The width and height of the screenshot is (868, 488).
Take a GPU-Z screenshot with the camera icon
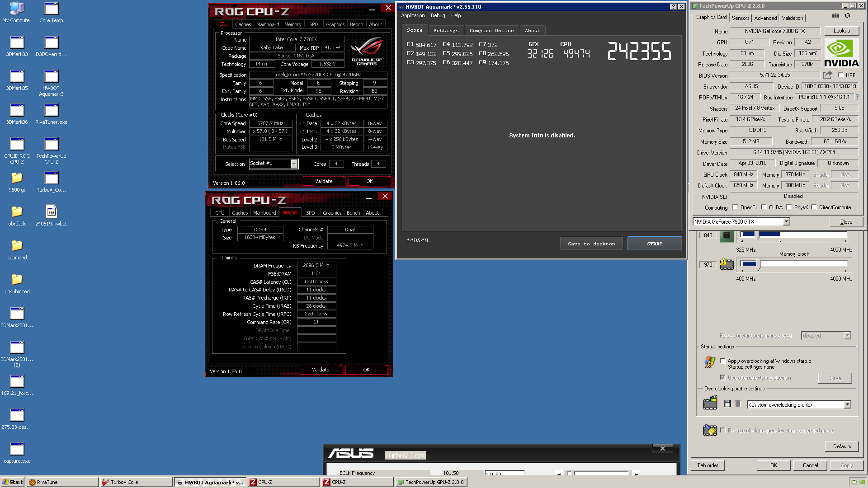(x=835, y=16)
